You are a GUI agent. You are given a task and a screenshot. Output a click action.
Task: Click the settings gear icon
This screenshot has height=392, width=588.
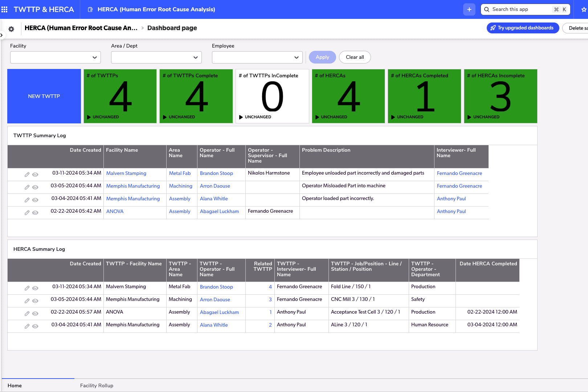pyautogui.click(x=11, y=29)
